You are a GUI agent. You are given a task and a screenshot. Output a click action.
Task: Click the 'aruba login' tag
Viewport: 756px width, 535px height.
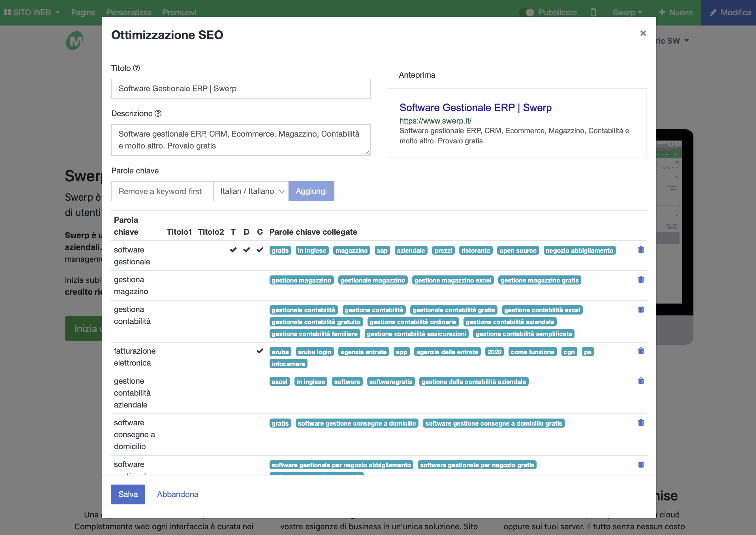[x=315, y=352]
